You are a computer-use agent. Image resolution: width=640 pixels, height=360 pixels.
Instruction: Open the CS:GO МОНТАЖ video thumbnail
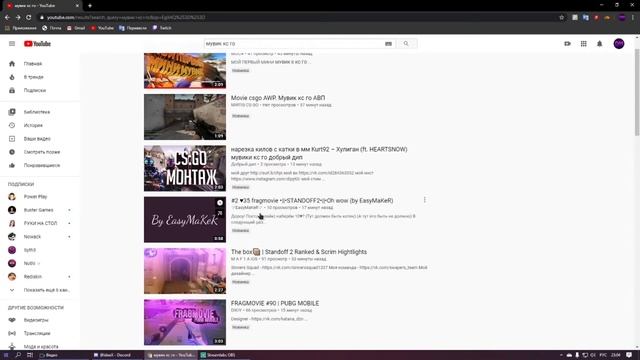coord(185,169)
